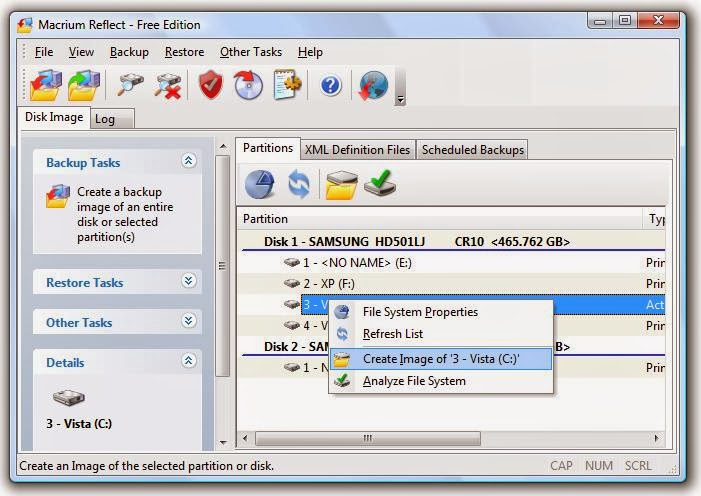Click the NUM indicator in the status bar

click(599, 466)
